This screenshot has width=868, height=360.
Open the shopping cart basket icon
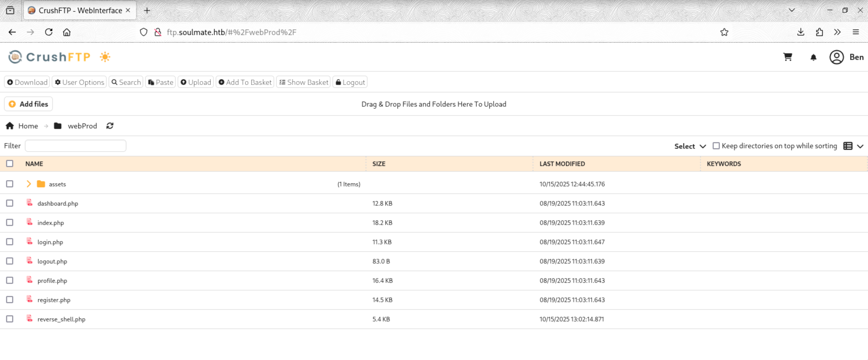[x=788, y=57]
